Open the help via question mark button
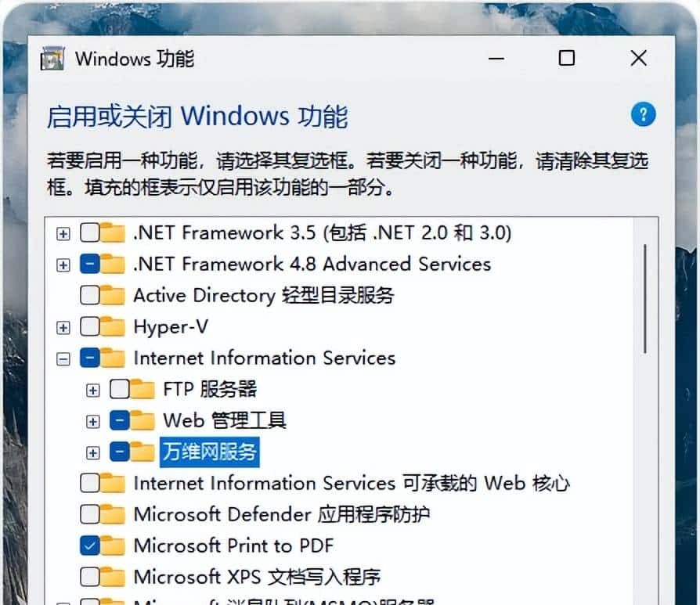 (643, 114)
